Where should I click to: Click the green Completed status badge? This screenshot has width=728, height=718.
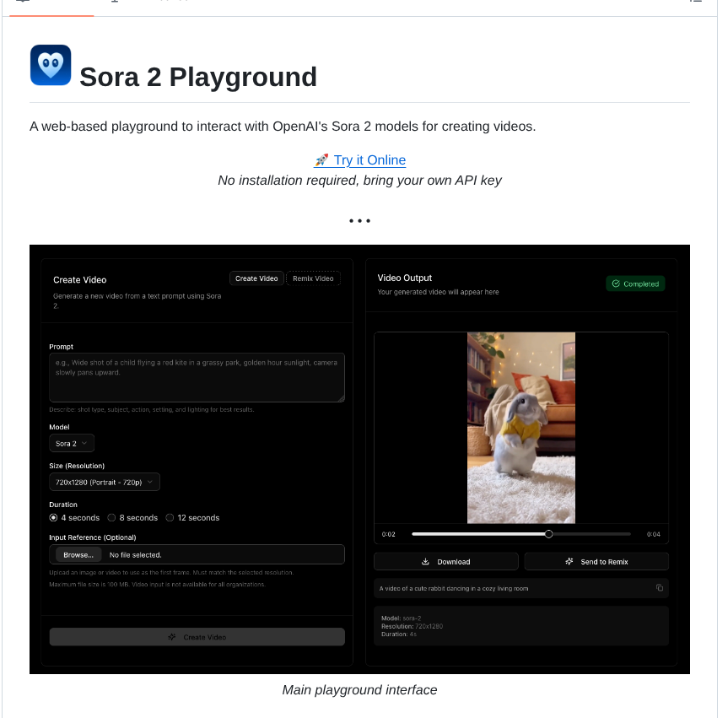coord(635,283)
